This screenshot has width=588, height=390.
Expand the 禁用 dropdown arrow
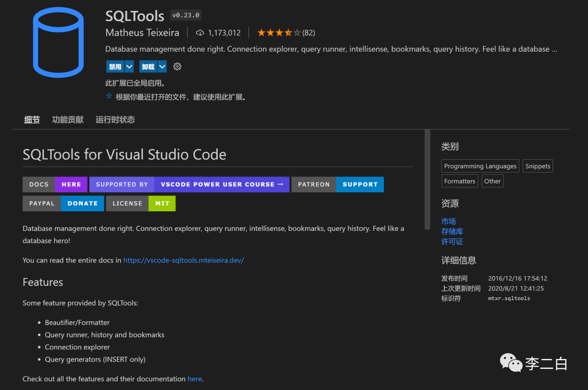click(129, 66)
